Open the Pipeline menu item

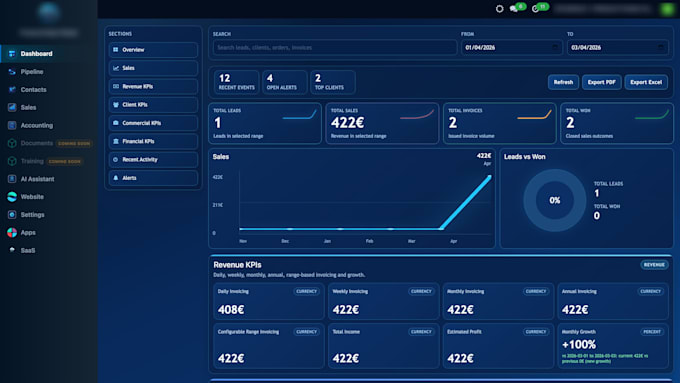point(49,72)
